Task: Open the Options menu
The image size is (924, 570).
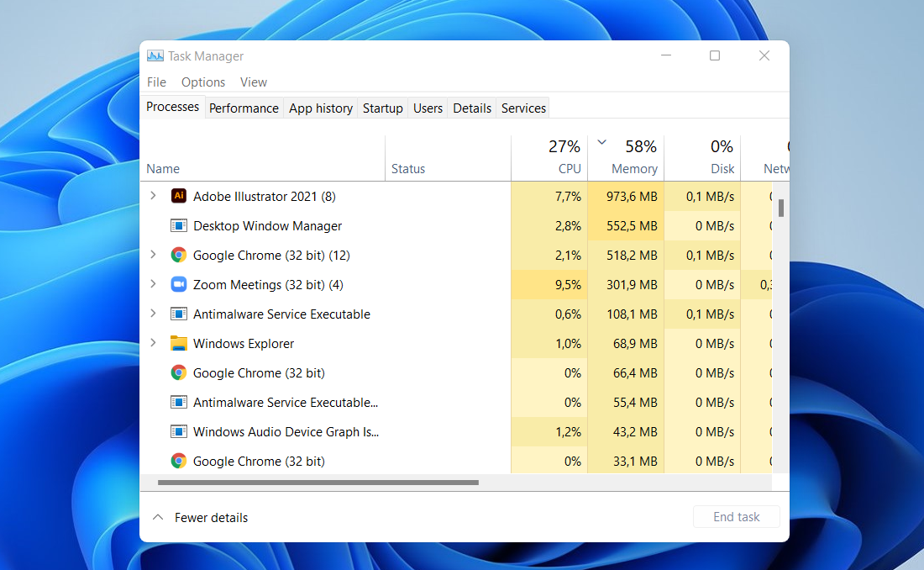Action: pyautogui.click(x=202, y=82)
